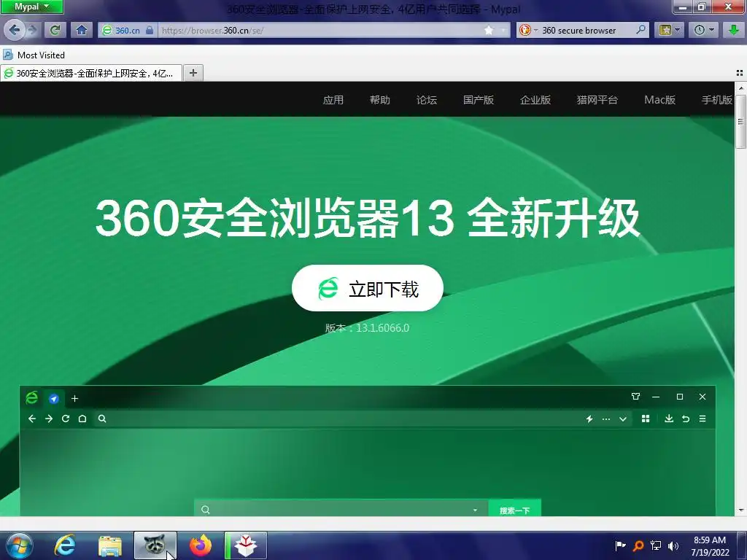Open the 应用 navigation link
The height and width of the screenshot is (560, 747).
click(333, 100)
